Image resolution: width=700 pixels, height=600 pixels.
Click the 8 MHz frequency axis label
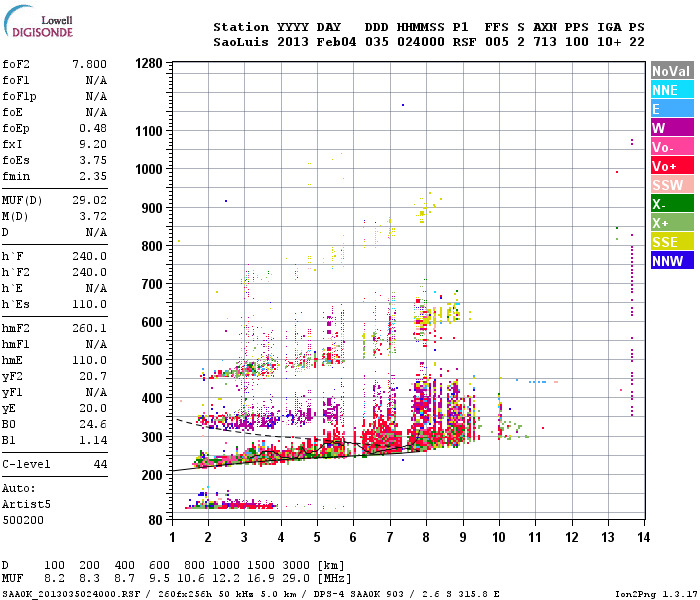426,537
